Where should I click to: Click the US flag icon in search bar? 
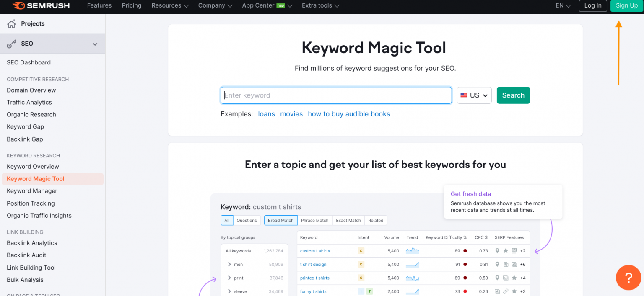(x=464, y=95)
